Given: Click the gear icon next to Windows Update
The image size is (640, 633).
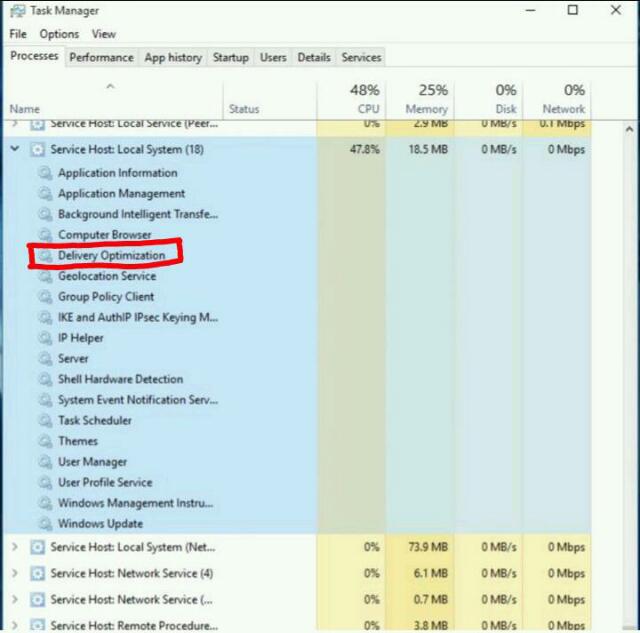Looking at the screenshot, I should [x=44, y=524].
